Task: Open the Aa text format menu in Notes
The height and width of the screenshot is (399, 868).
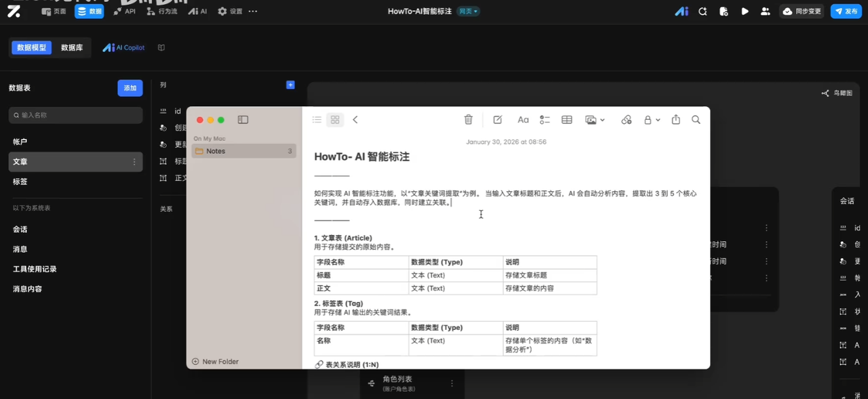Action: pyautogui.click(x=523, y=120)
